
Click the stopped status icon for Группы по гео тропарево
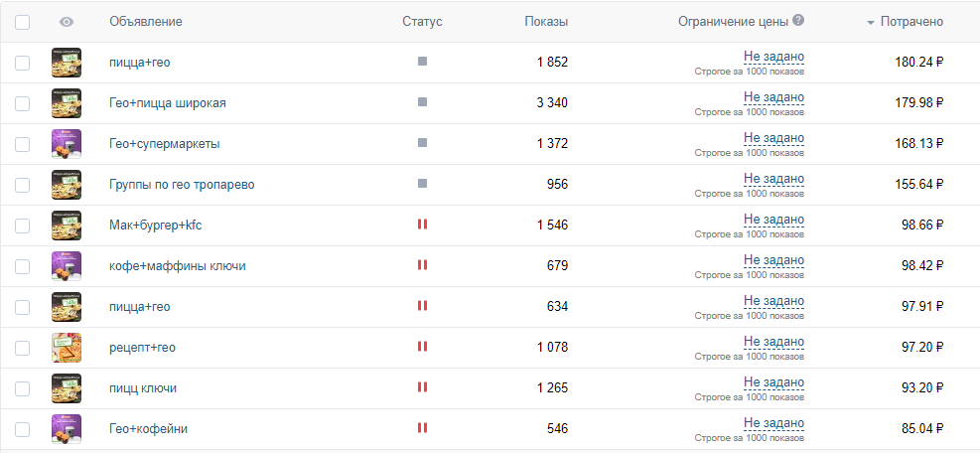click(422, 184)
